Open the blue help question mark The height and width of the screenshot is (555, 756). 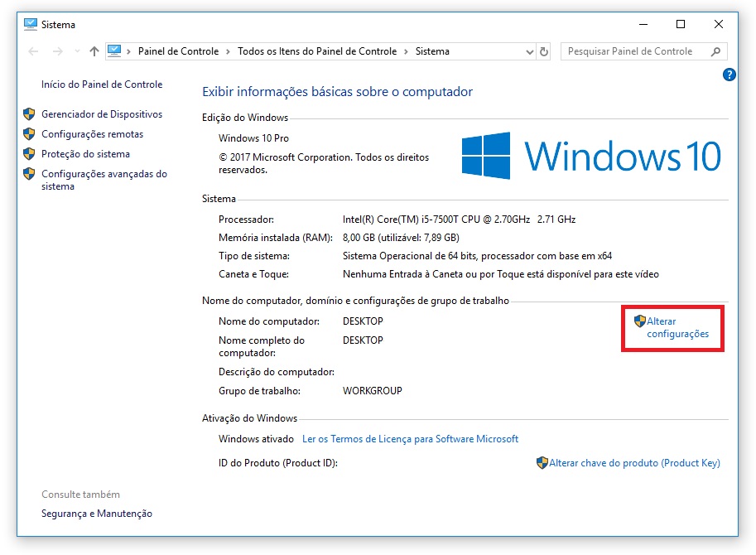[x=729, y=75]
